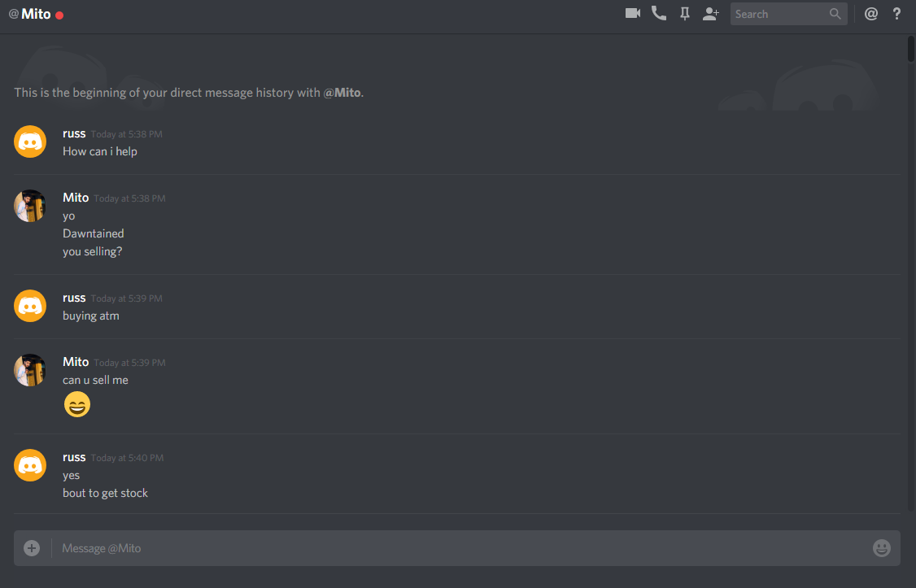Click the plus upload attachment button
Screen dimensions: 916x588
click(32, 547)
